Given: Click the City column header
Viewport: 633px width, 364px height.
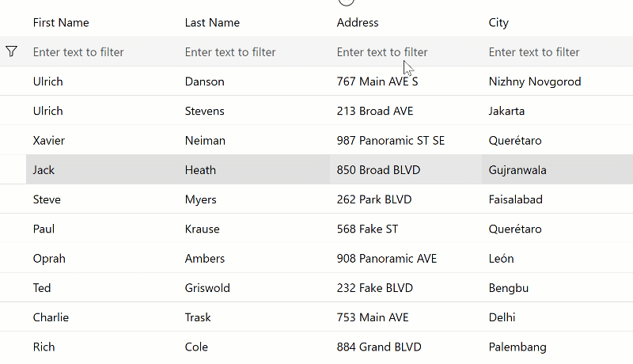Looking at the screenshot, I should click(498, 23).
